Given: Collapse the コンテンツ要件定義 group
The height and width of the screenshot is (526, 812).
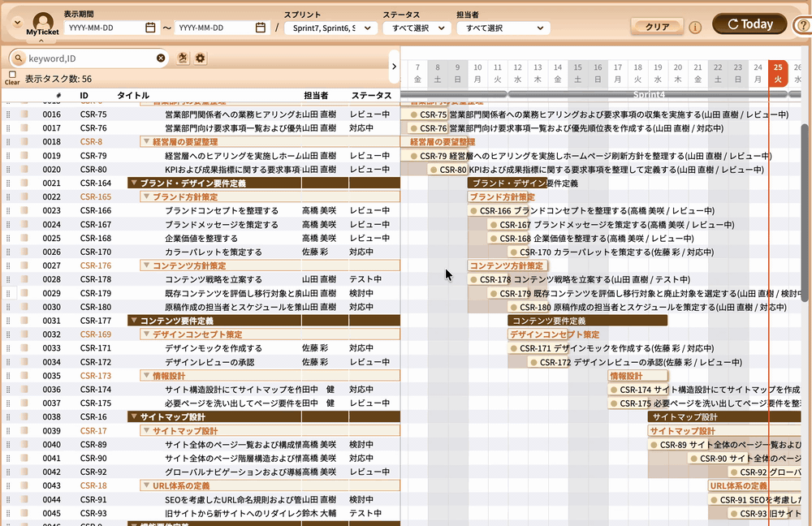Looking at the screenshot, I should point(134,321).
